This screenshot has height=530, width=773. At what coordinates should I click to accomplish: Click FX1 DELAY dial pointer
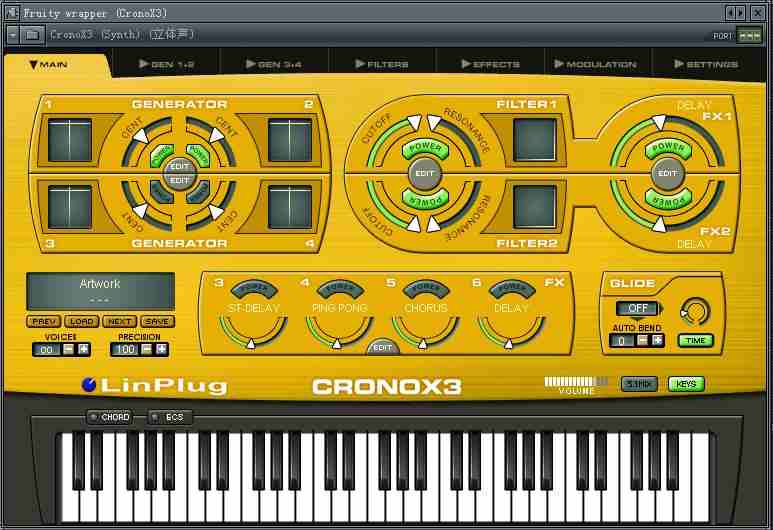[659, 121]
